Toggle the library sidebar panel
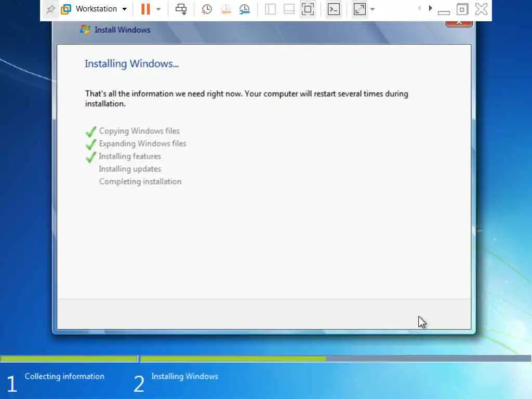Screen dimensions: 532x399 (x=270, y=9)
